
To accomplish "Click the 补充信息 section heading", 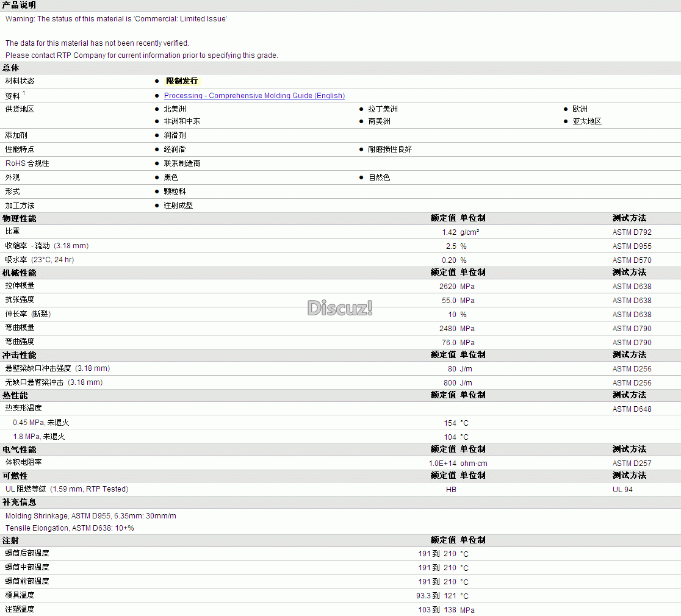I will click(x=19, y=503).
